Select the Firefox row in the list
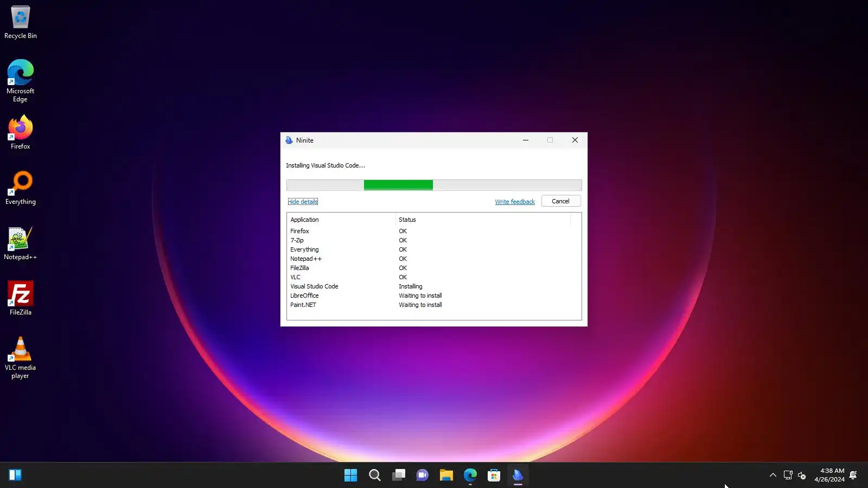868x488 pixels. (x=434, y=231)
